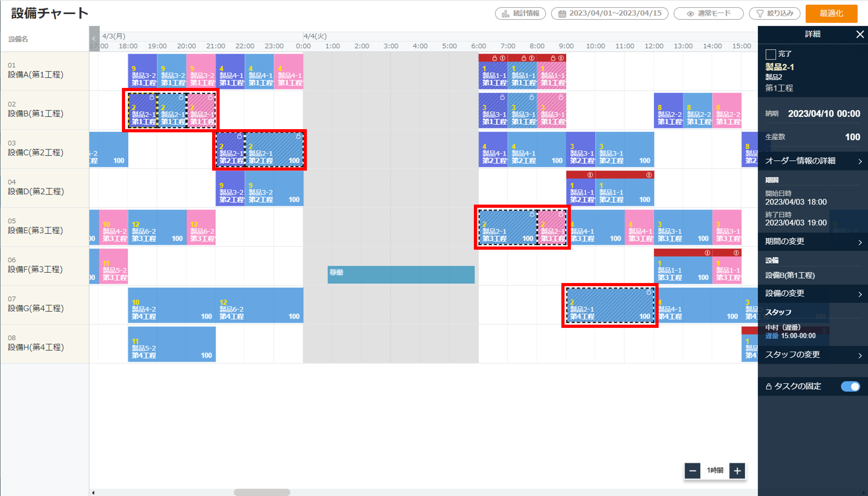Check the 完了 checkbox
The width and height of the screenshot is (868, 496).
(771, 54)
